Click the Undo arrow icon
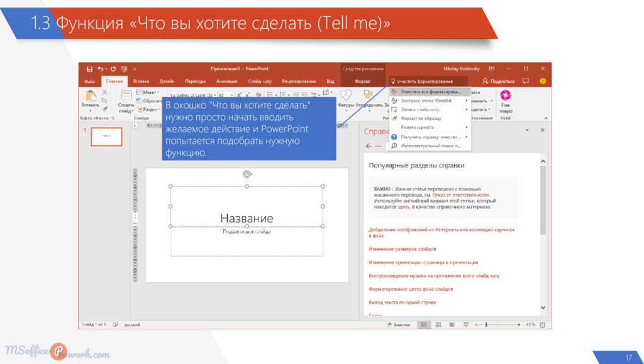 tap(100, 69)
